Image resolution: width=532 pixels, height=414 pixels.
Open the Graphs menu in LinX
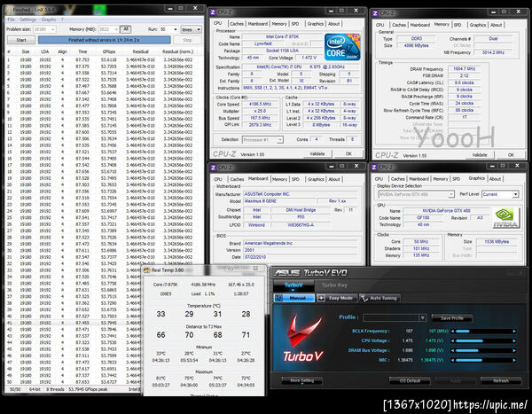(49, 20)
